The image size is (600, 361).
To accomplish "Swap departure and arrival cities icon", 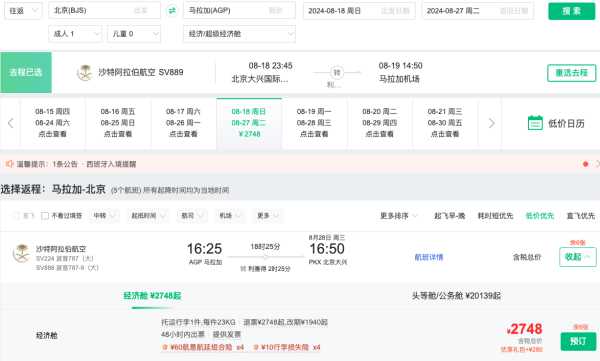I will [x=172, y=11].
